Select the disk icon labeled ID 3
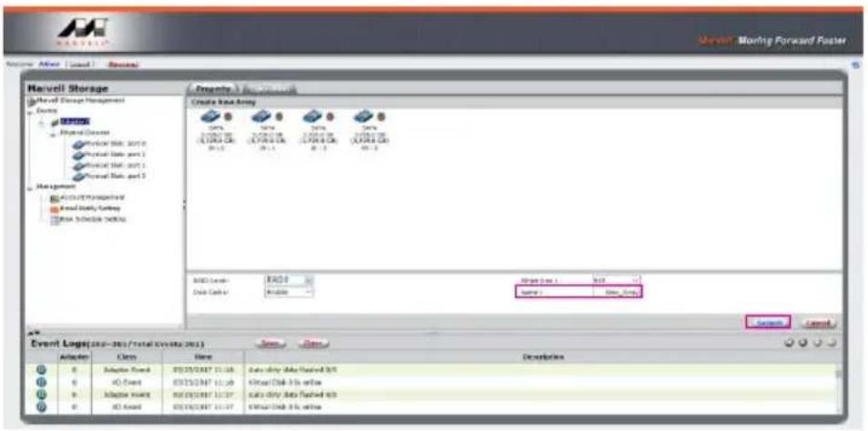The height and width of the screenshot is (431, 868). (x=363, y=117)
